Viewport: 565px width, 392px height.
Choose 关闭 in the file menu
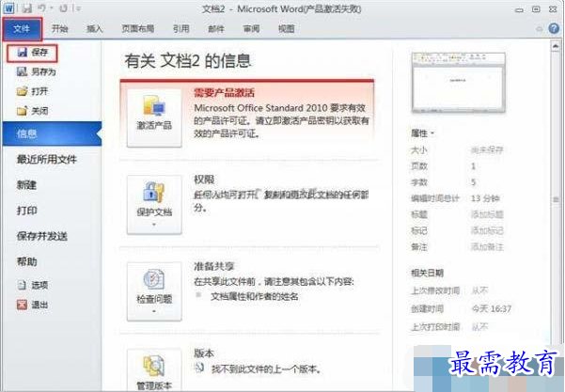pos(32,111)
